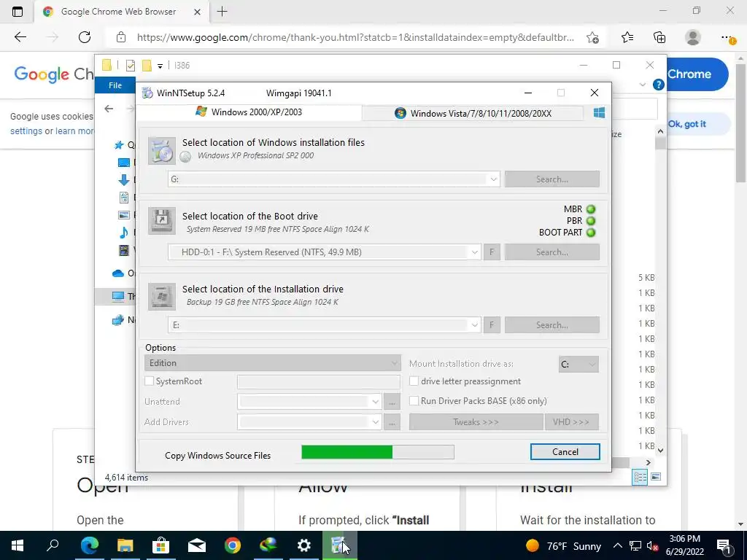
Task: Open Windows Start menu
Action: [18, 545]
